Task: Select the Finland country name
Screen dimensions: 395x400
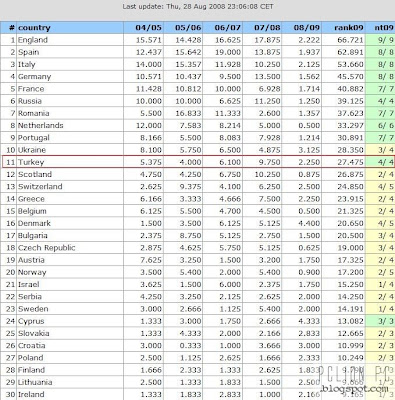Action: click(x=31, y=370)
